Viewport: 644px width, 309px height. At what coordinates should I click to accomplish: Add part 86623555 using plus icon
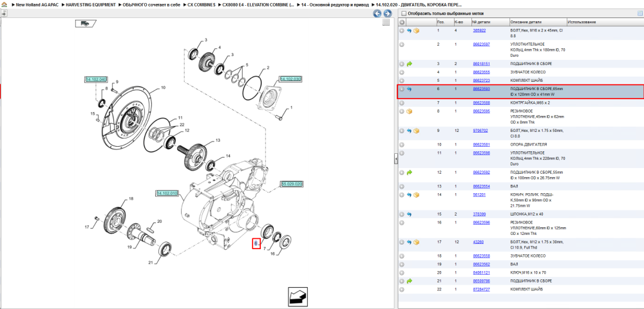[402, 72]
